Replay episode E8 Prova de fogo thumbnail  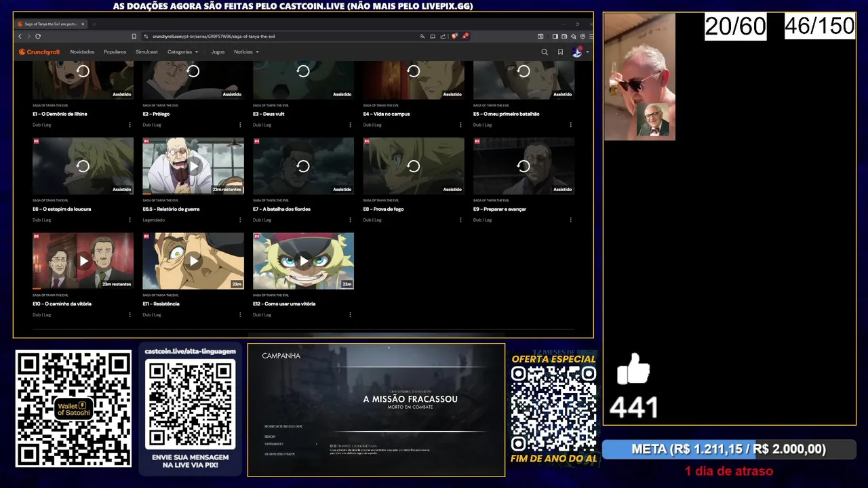(x=414, y=166)
